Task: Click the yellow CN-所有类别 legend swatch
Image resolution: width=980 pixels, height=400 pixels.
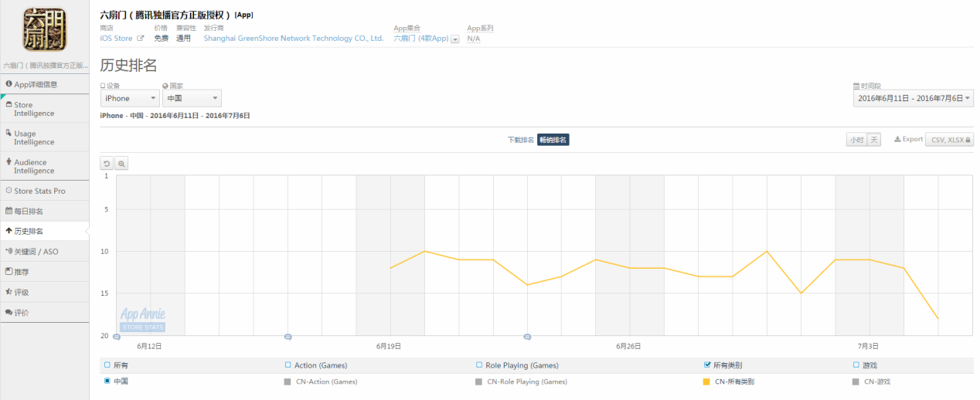Action: tap(706, 381)
